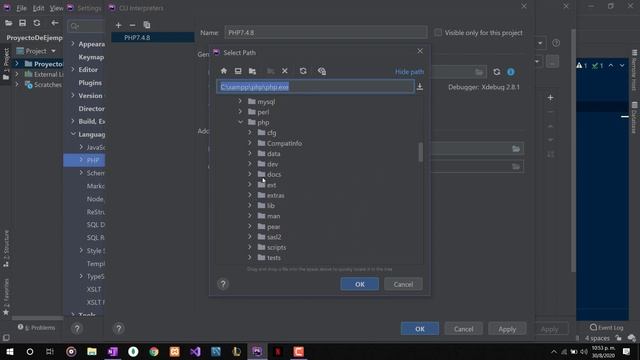Open Problems tool window in the status bar
Viewport: 640px width, 360px height.
pyautogui.click(x=36, y=327)
